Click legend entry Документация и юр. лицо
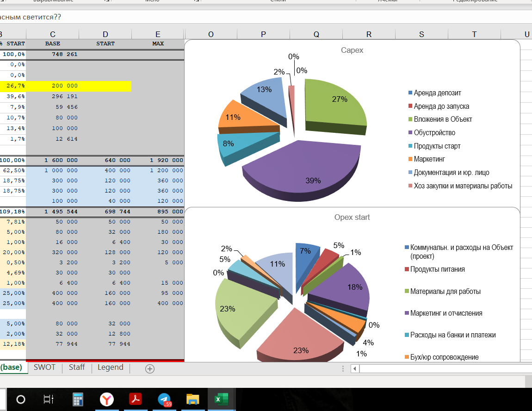Image resolution: width=532 pixels, height=411 pixels. coord(449,173)
